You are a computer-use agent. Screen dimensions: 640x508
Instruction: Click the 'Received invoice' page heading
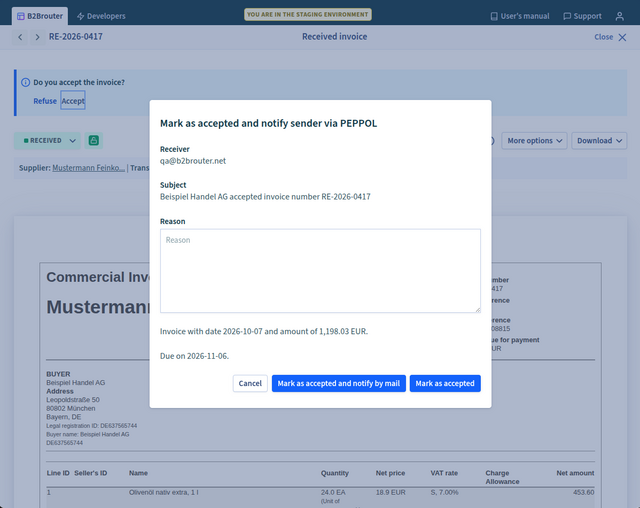tap(334, 37)
